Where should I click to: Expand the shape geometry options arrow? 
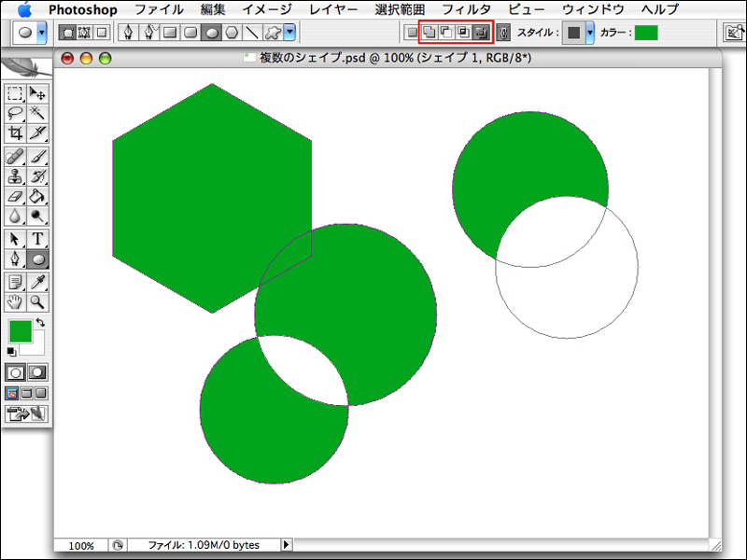tap(290, 33)
